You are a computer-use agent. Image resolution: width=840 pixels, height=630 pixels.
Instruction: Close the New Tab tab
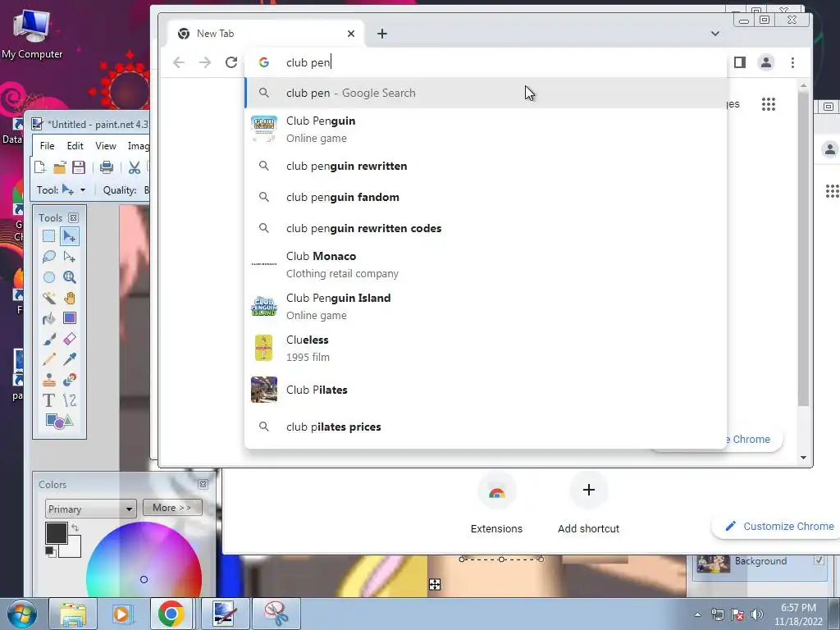click(351, 33)
